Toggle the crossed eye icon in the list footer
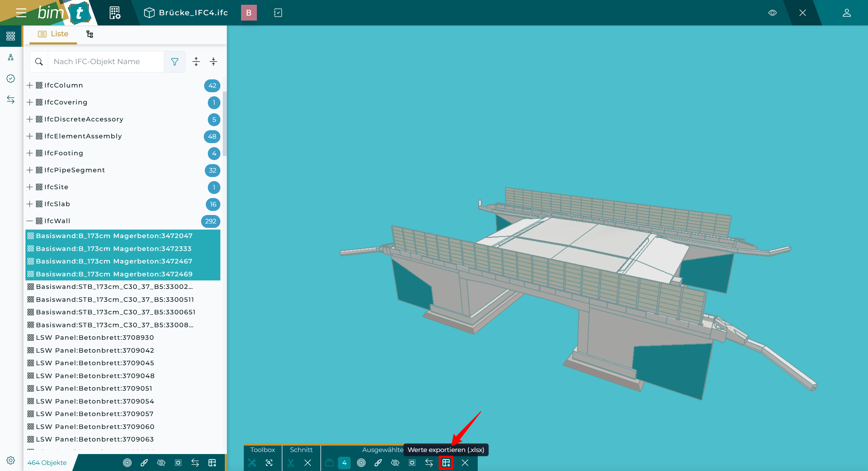This screenshot has height=471, width=868. (x=161, y=463)
